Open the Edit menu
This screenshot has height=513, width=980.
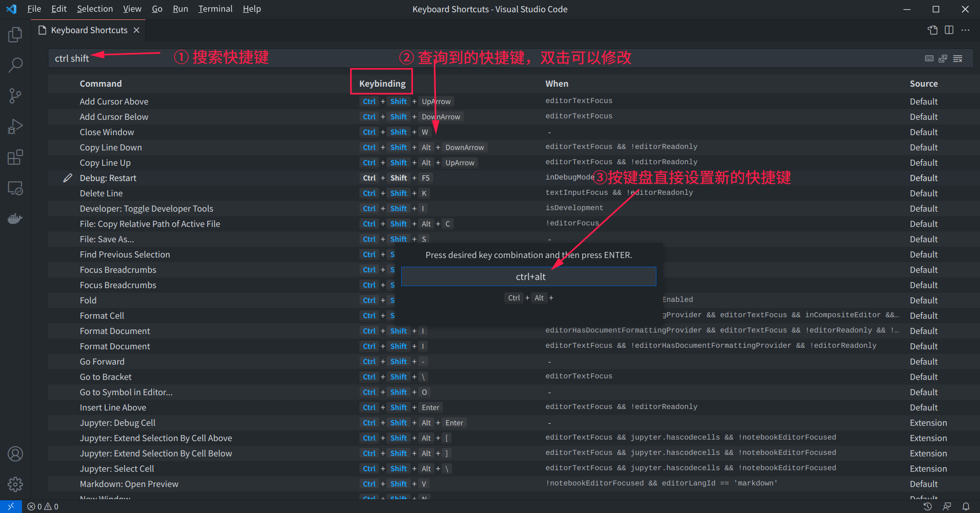point(59,9)
